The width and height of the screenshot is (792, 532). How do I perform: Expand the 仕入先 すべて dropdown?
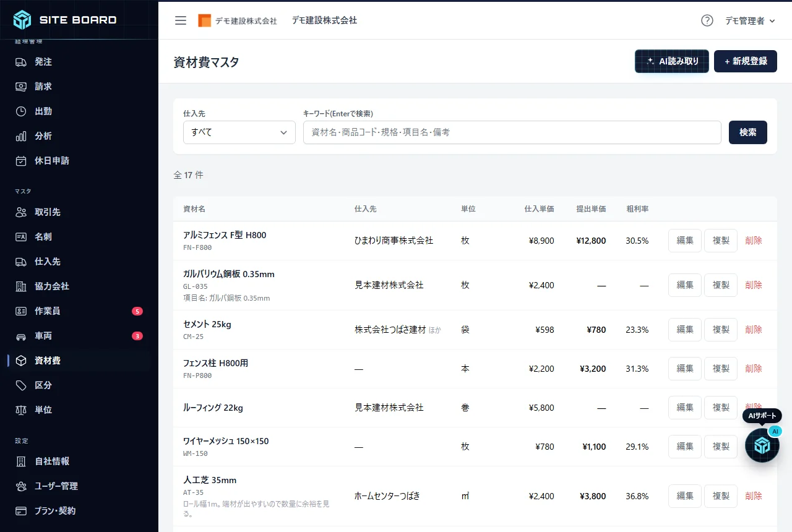tap(239, 132)
